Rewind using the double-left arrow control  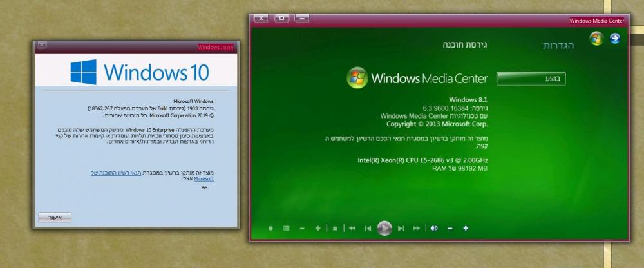(352, 229)
